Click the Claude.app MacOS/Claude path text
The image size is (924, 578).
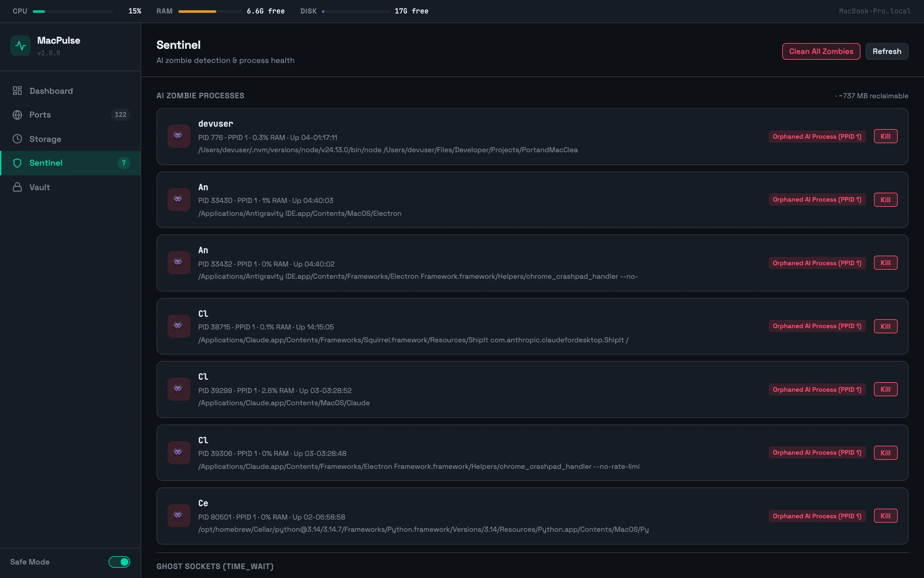tap(284, 403)
